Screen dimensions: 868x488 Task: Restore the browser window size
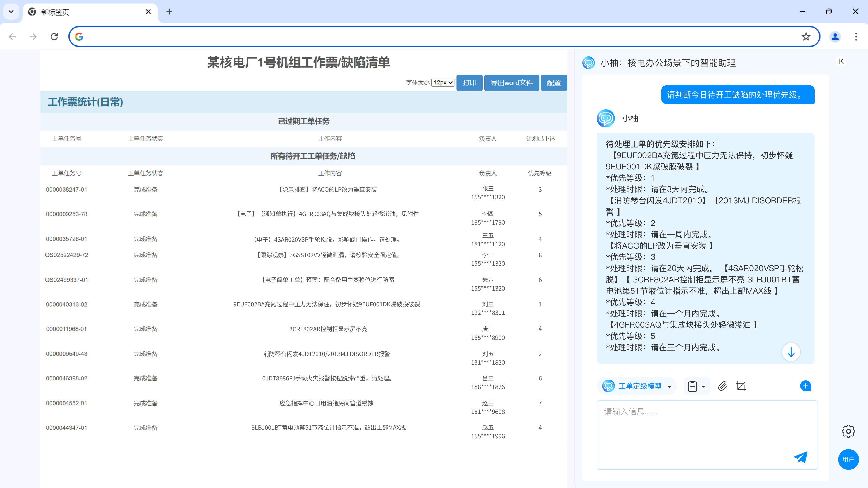[829, 12]
